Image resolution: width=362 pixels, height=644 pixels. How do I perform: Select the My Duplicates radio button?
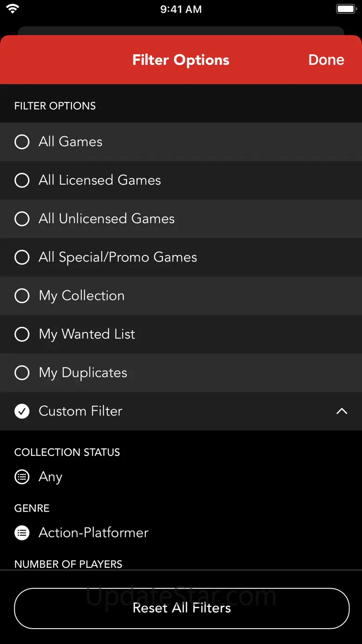22,373
